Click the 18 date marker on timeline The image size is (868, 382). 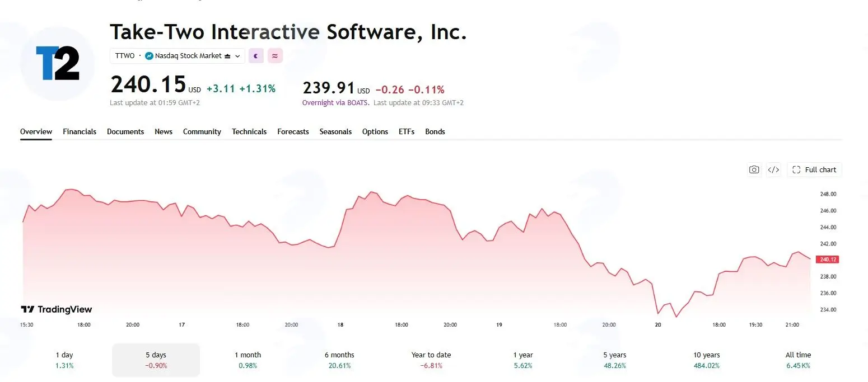340,324
